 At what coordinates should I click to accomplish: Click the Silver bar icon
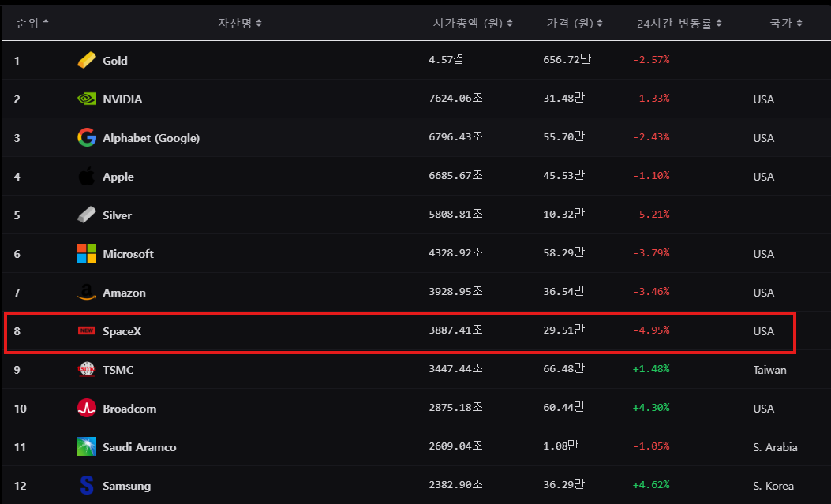(x=86, y=215)
